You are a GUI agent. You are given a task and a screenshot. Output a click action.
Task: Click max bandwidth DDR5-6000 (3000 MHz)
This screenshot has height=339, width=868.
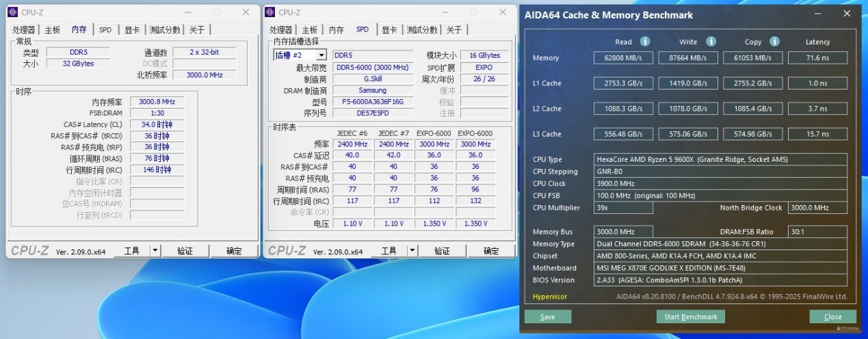point(373,68)
